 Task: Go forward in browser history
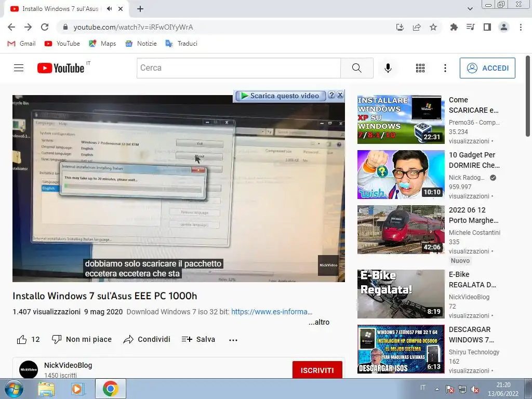pos(28,27)
